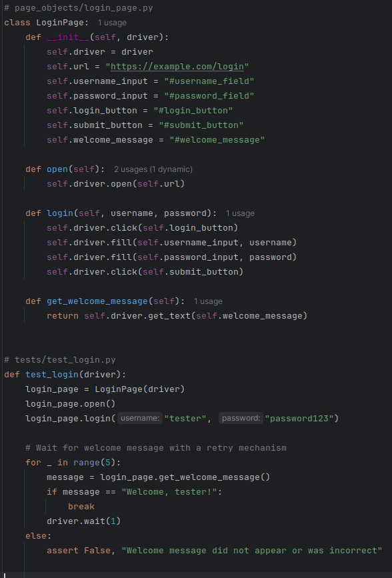The image size is (392, 578).
Task: Click the range(5) call in the for loop
Action: 97,462
